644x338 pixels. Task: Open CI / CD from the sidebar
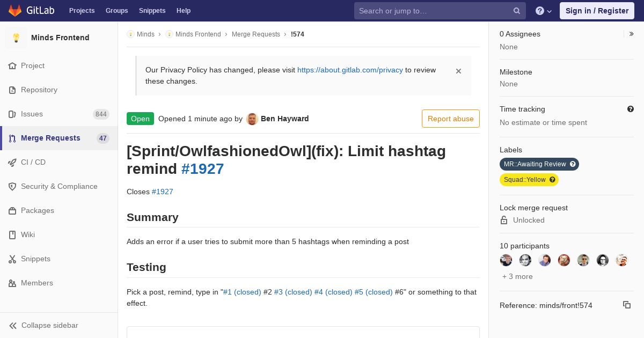(59, 162)
